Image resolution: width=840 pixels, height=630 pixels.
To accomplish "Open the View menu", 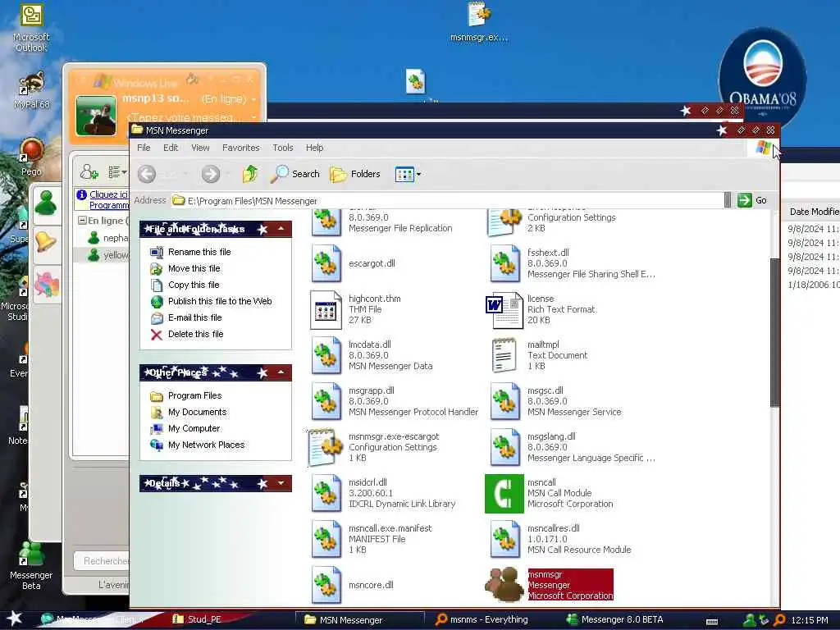I will (x=200, y=148).
